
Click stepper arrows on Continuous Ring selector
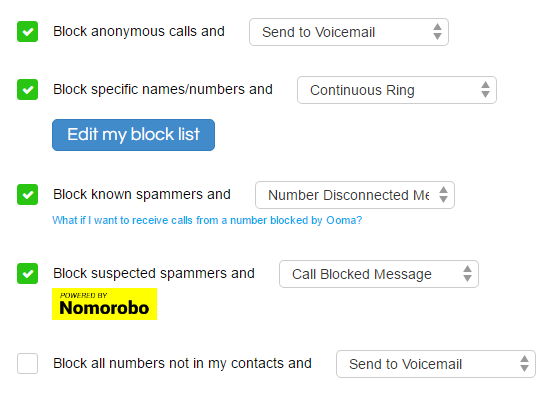(485, 90)
